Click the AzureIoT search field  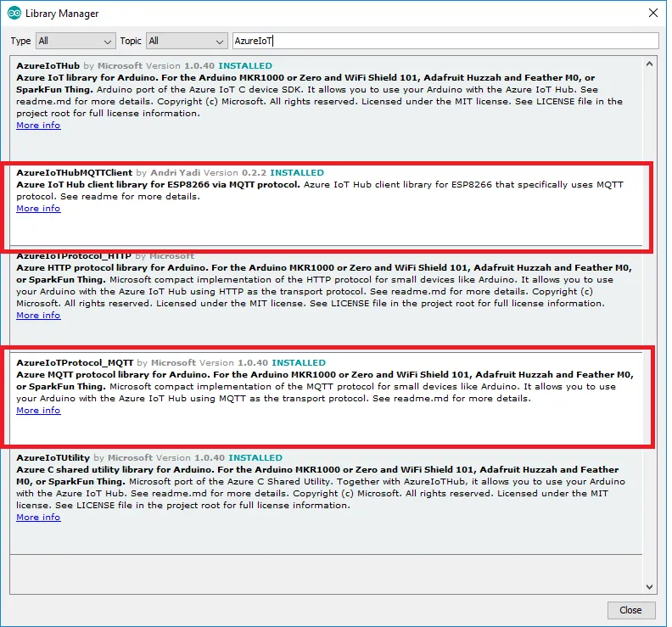coord(445,41)
